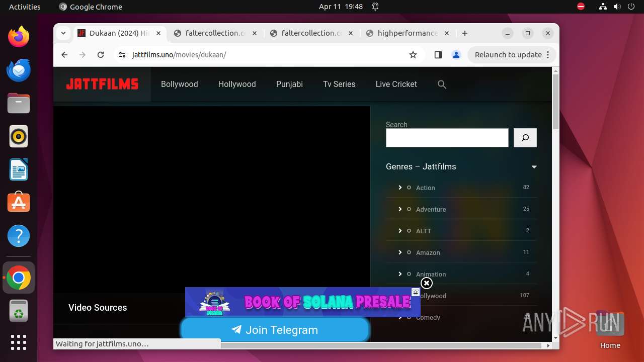This screenshot has width=644, height=362.
Task: Open the Hollywood menu item
Action: (x=237, y=84)
